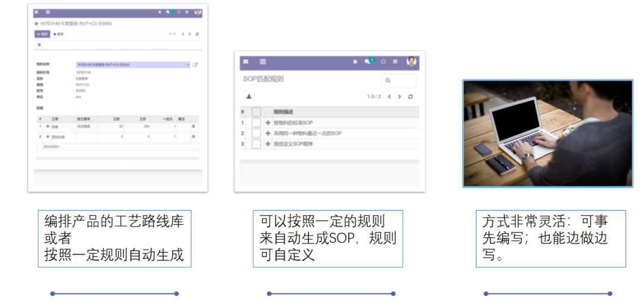Check the box for rule 按物料的标准SOP
644x306 pixels.
click(x=256, y=122)
